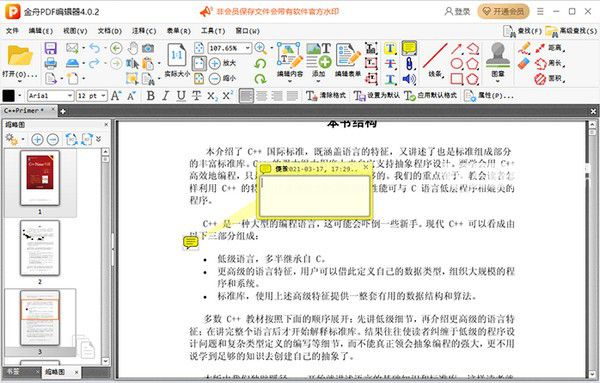Click the undo arrow icon

(x=94, y=48)
